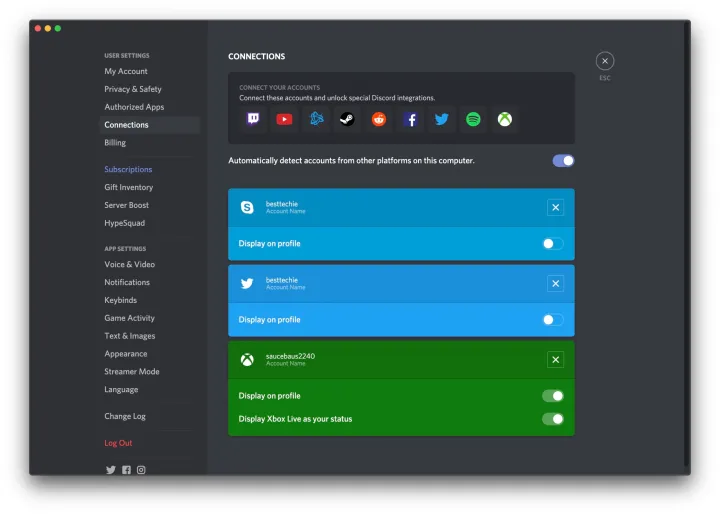The width and height of the screenshot is (720, 514).
Task: Disable Display on profile for Xbox
Action: (x=553, y=396)
